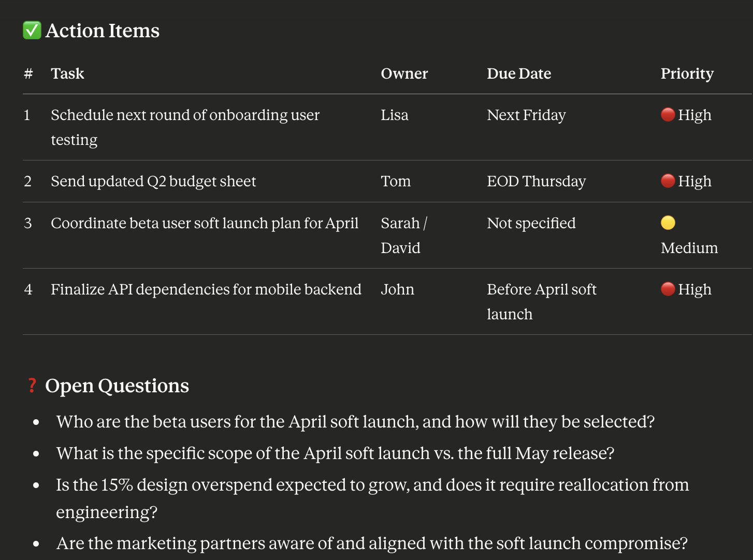
Task: Click the 'Not specified' due date cell
Action: [531, 223]
